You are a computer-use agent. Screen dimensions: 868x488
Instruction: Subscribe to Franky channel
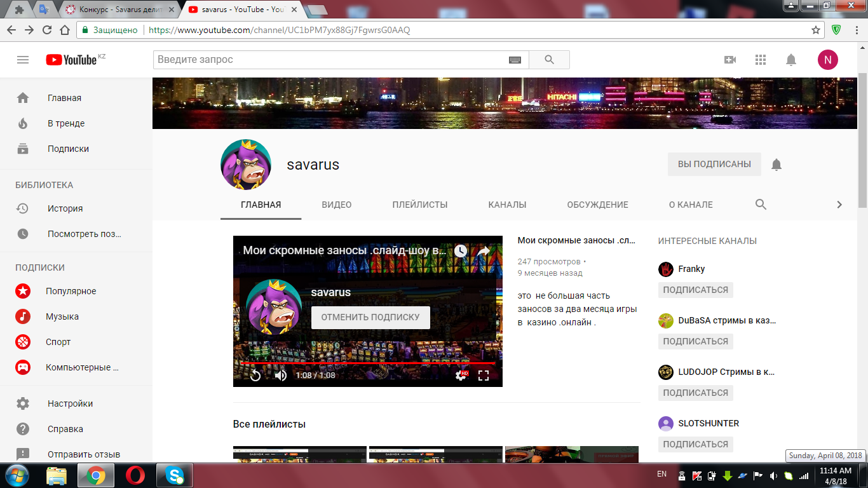(x=695, y=290)
